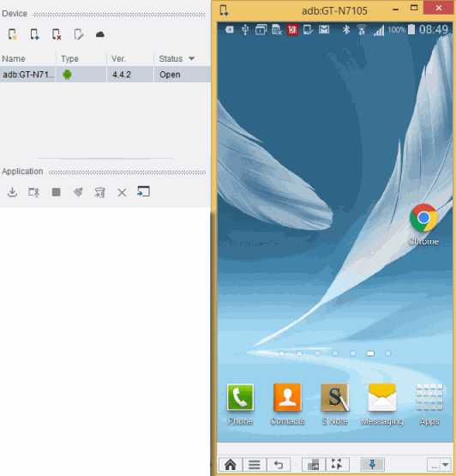
Task: Click the USB notification icon in status bar
Action: click(x=245, y=30)
